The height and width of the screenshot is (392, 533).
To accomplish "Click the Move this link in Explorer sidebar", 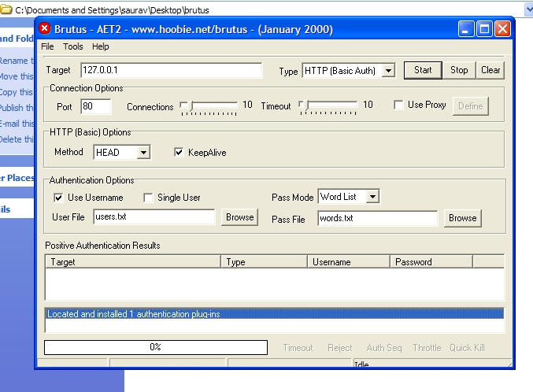I will 17,76.
